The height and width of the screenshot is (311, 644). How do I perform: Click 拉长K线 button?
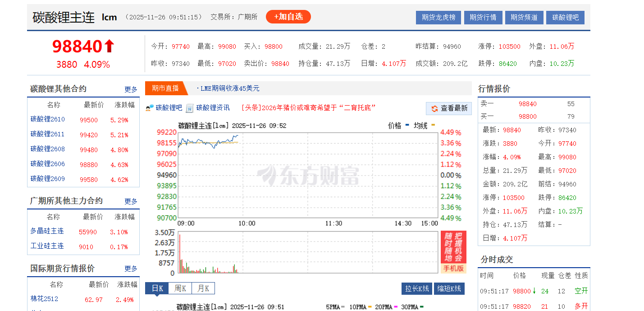417,289
